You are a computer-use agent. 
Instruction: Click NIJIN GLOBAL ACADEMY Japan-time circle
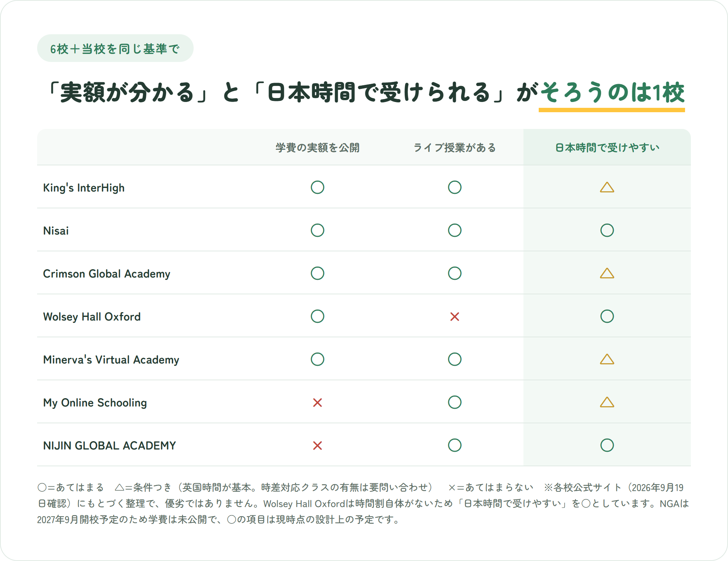tap(607, 445)
